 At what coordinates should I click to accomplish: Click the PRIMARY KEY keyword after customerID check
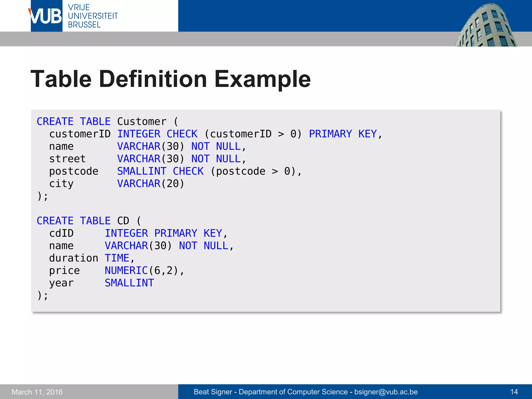coord(342,134)
